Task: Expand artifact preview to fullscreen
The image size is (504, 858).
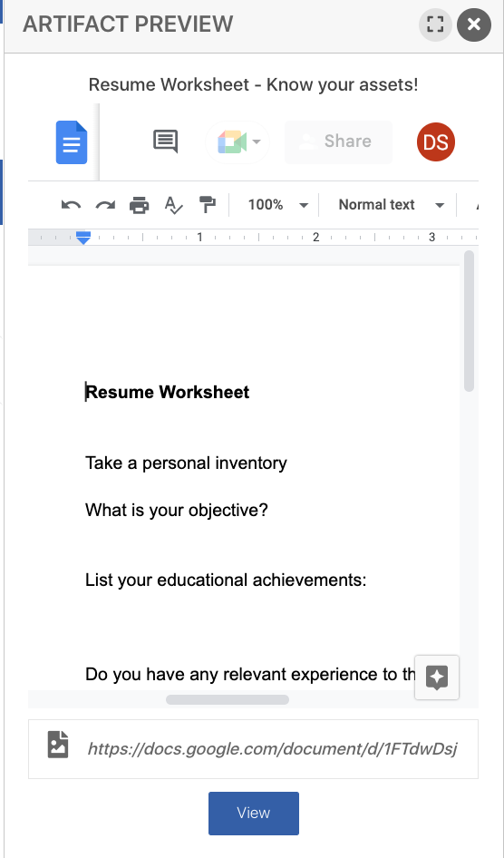Action: (435, 24)
